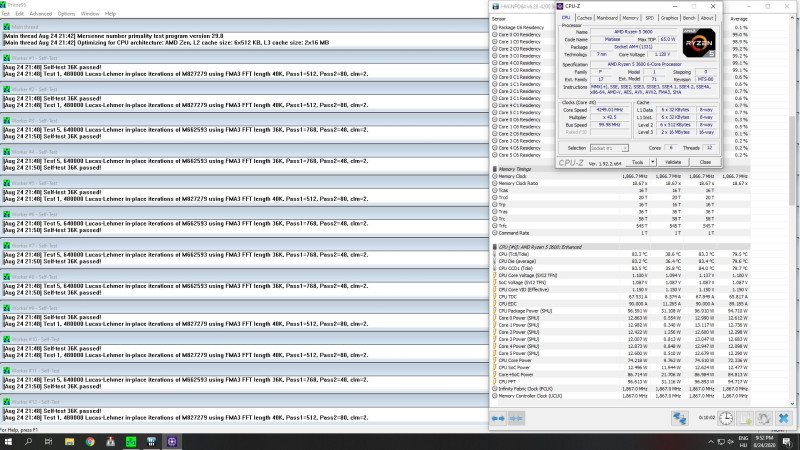Switch to the Mainboard tab in CPU-Z
The height and width of the screenshot is (450, 800).
tap(607, 18)
